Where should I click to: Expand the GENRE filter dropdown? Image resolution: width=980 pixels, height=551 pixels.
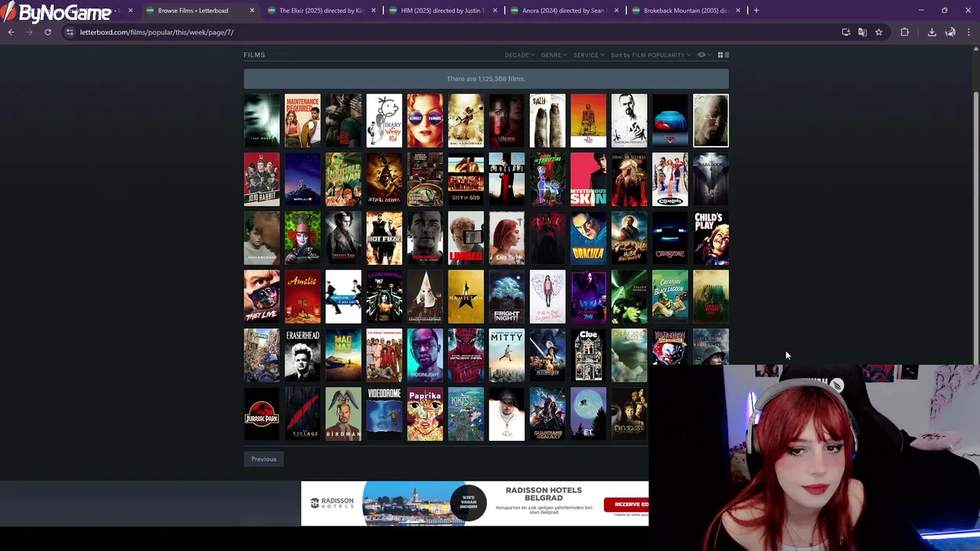pos(554,55)
